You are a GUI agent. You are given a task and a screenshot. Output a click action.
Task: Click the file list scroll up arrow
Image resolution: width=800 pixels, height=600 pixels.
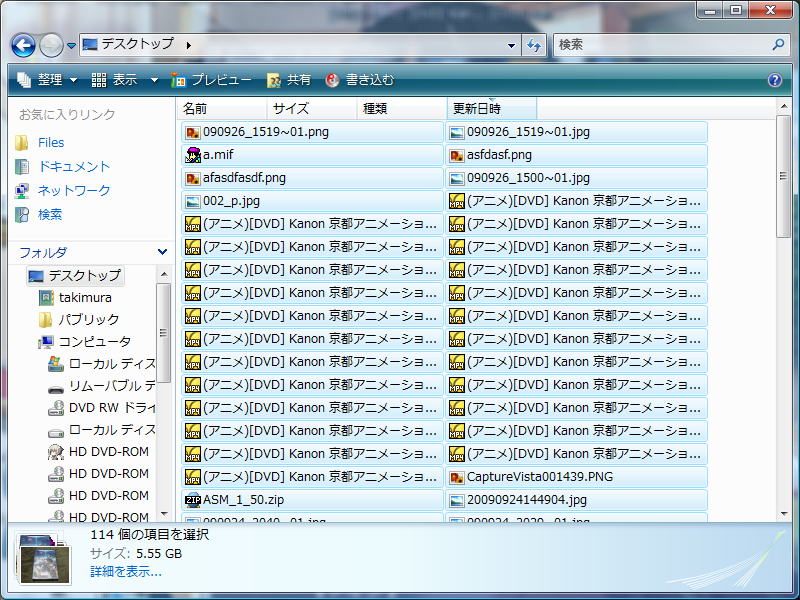[x=783, y=106]
